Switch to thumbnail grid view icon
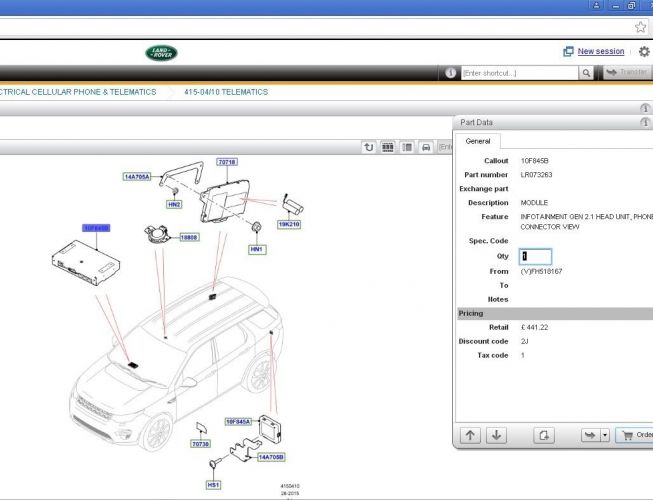 (x=388, y=147)
